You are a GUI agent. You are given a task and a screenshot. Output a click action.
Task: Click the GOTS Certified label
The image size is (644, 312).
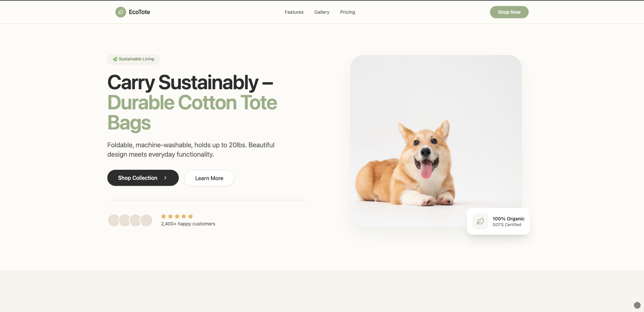[x=507, y=225]
